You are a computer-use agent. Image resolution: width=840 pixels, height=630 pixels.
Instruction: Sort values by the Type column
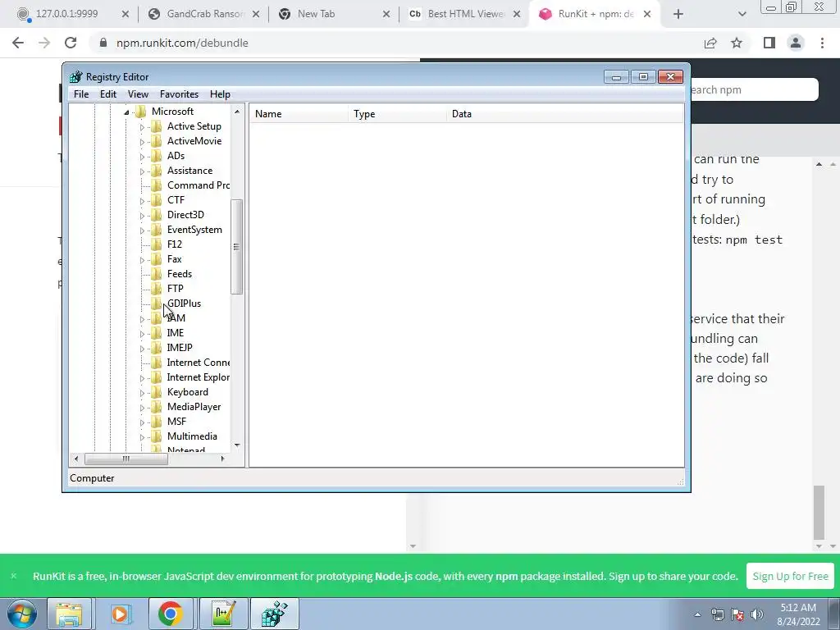[398, 114]
